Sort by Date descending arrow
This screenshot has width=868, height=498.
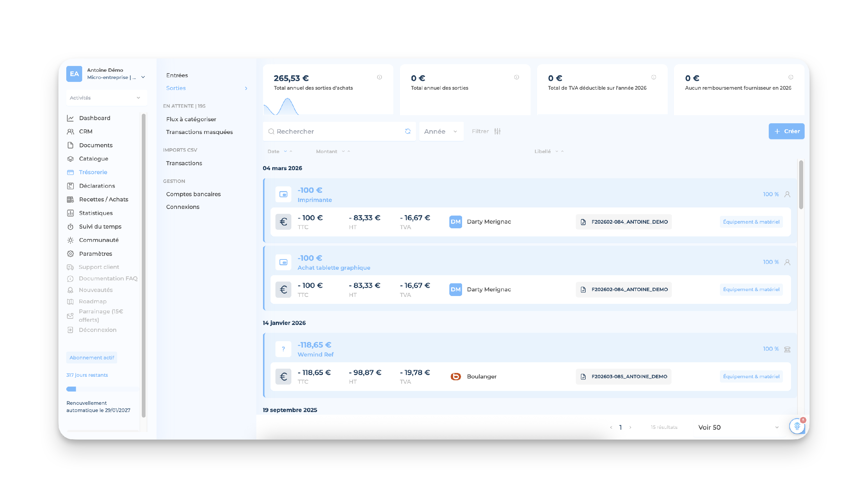(x=285, y=151)
